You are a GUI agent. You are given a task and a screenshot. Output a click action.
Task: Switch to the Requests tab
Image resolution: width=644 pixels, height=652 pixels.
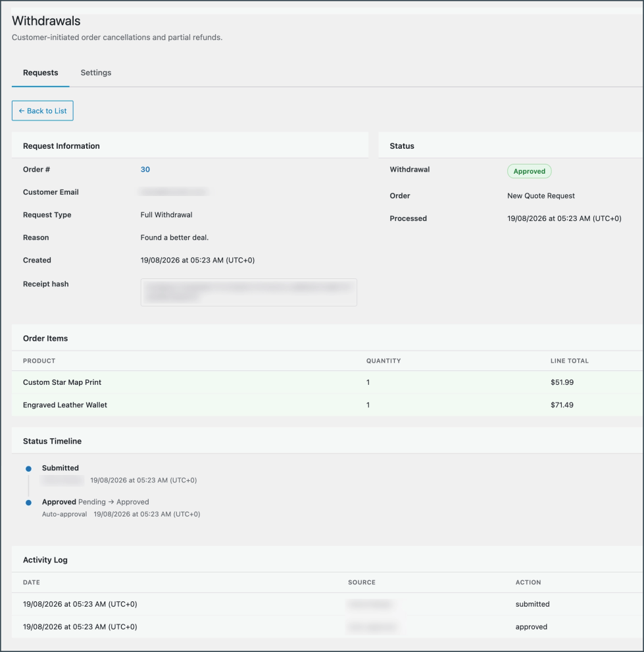40,73
